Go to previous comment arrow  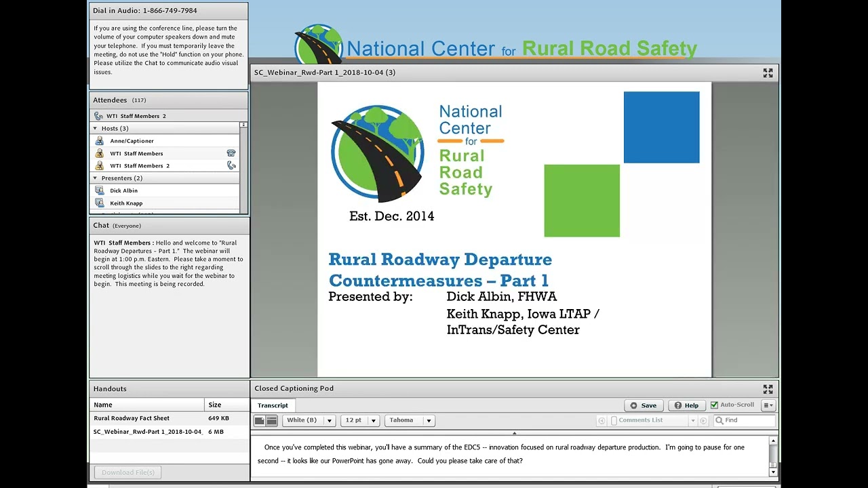click(601, 421)
